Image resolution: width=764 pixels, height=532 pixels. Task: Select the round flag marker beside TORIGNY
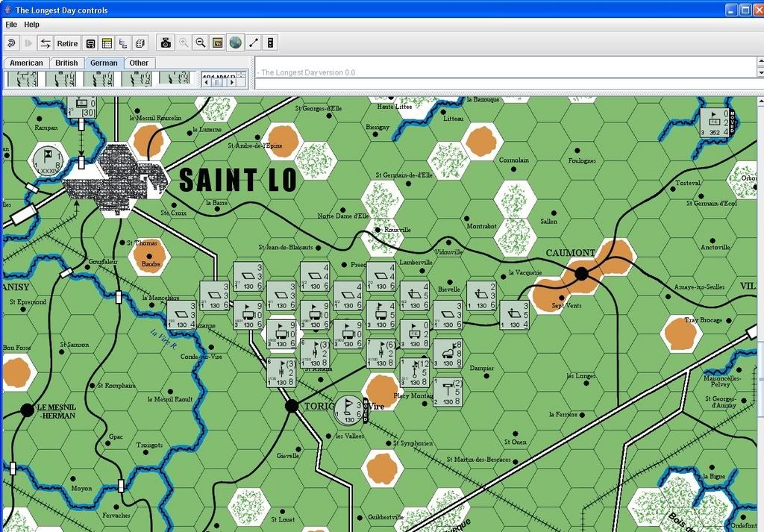[x=349, y=410]
